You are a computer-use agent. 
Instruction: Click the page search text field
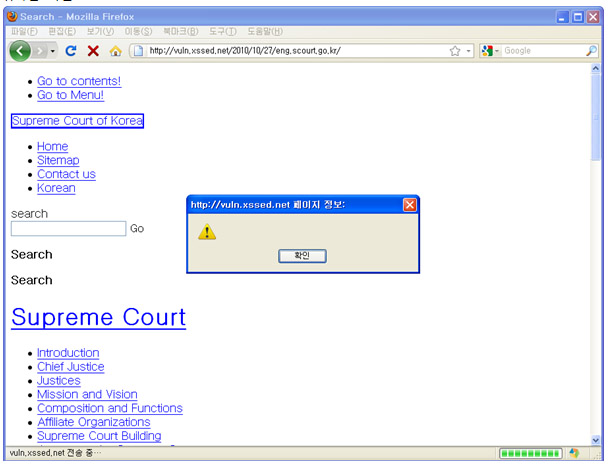[x=68, y=228]
